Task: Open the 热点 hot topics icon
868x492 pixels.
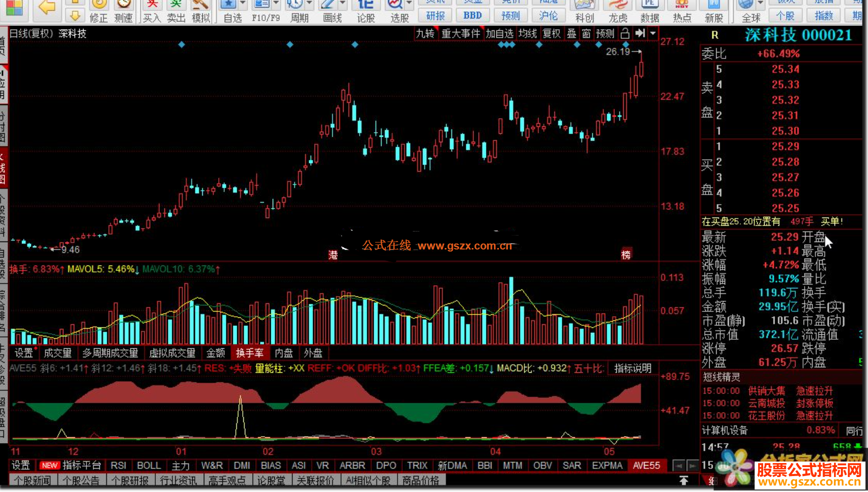Action: [x=682, y=11]
